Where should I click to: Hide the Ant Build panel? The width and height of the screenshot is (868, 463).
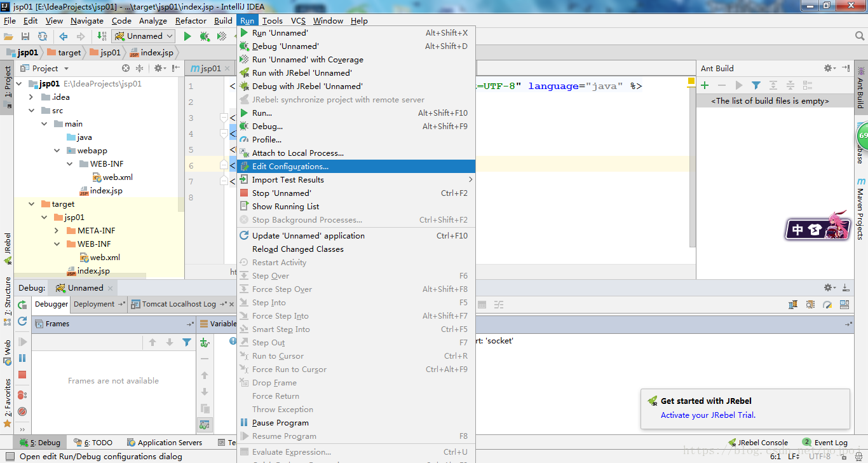coord(846,68)
